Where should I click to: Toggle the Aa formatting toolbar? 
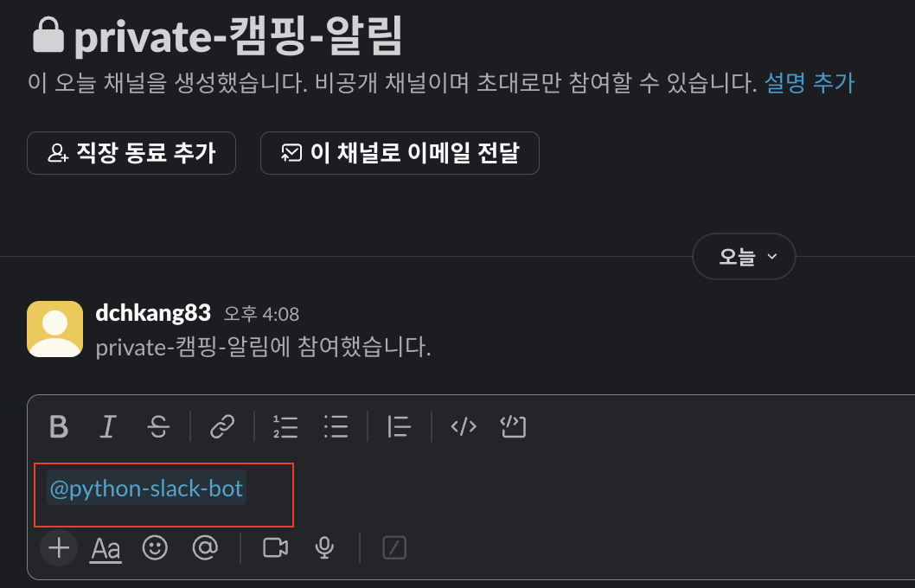click(105, 547)
